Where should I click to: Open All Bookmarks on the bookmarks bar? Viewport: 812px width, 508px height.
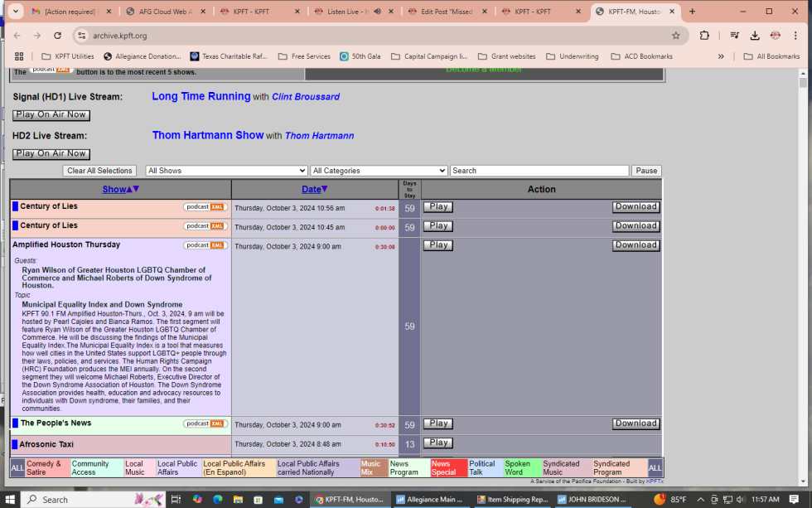pos(771,56)
